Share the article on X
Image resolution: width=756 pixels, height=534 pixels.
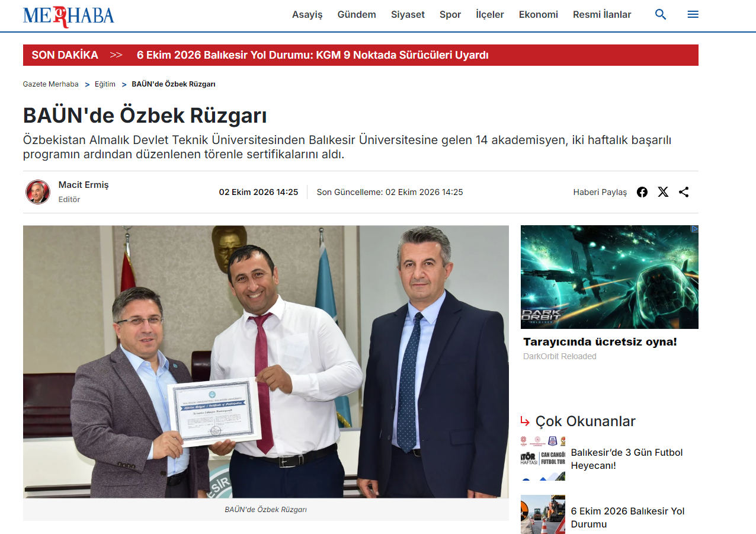click(663, 192)
